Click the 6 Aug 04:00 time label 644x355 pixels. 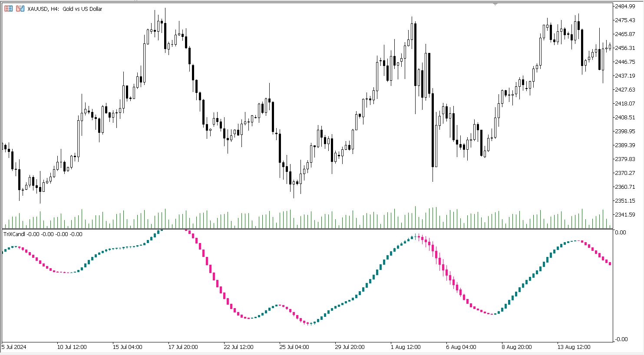click(x=461, y=347)
